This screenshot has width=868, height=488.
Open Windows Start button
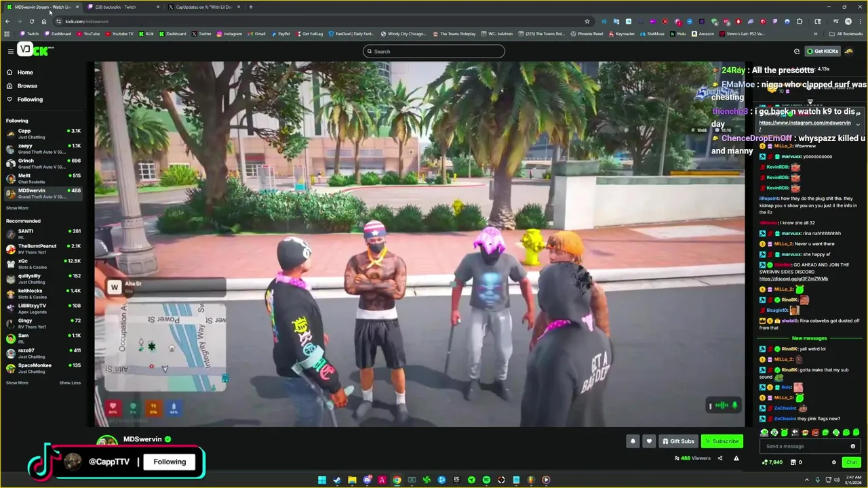[322, 480]
